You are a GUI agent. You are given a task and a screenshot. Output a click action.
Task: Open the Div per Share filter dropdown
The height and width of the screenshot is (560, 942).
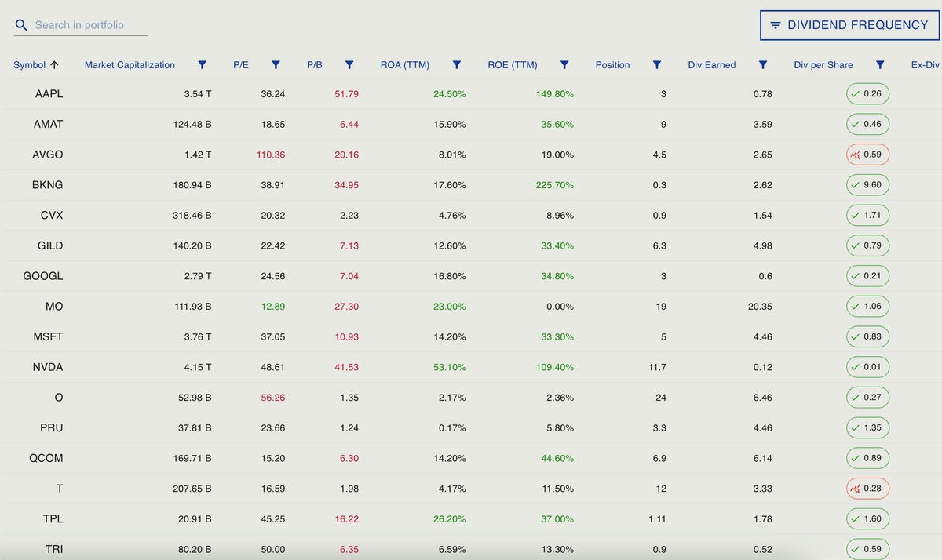pos(879,65)
